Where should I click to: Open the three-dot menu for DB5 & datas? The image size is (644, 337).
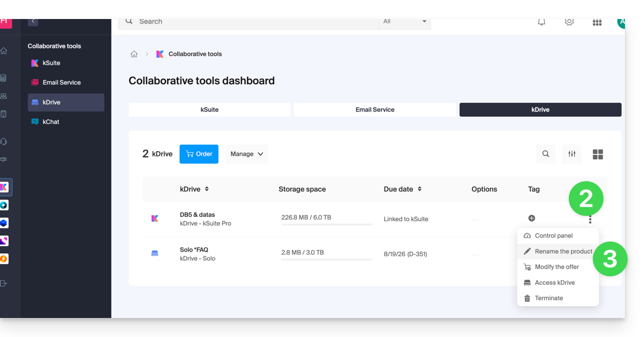click(x=590, y=220)
